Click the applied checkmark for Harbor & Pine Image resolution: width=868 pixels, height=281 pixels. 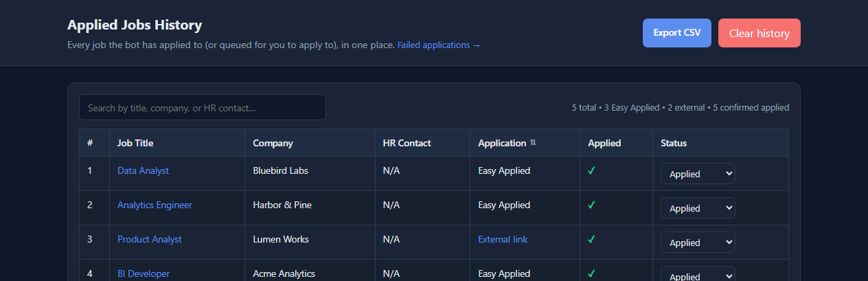click(591, 205)
